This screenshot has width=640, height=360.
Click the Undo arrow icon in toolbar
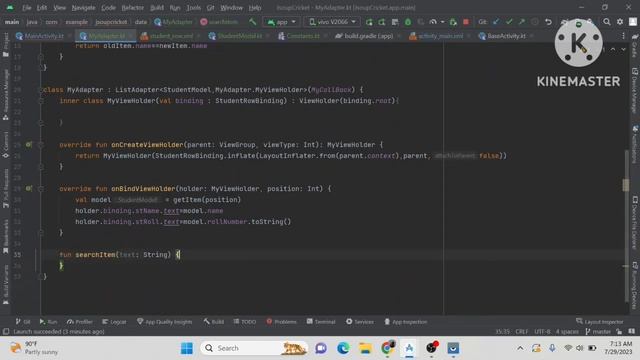pos(548,22)
